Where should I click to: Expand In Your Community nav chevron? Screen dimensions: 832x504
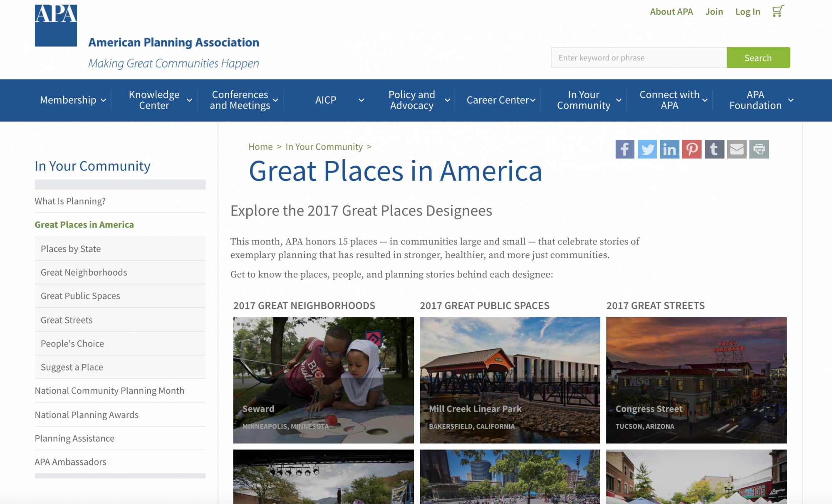coord(619,100)
